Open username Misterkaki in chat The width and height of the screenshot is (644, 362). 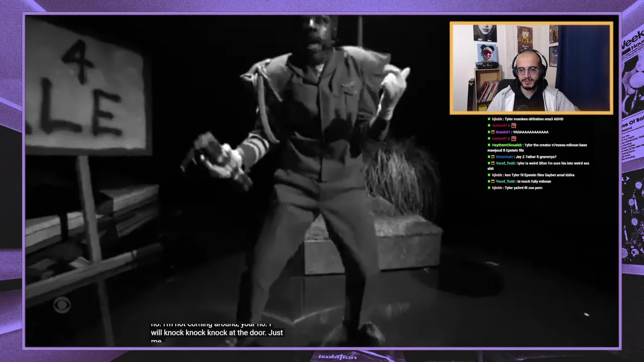(x=505, y=157)
